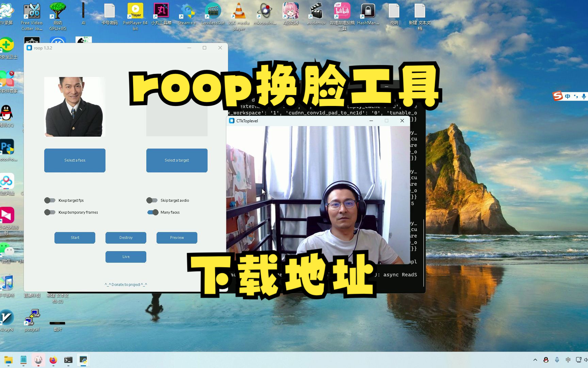
Task: Click the microphone tray icon
Action: click(557, 360)
